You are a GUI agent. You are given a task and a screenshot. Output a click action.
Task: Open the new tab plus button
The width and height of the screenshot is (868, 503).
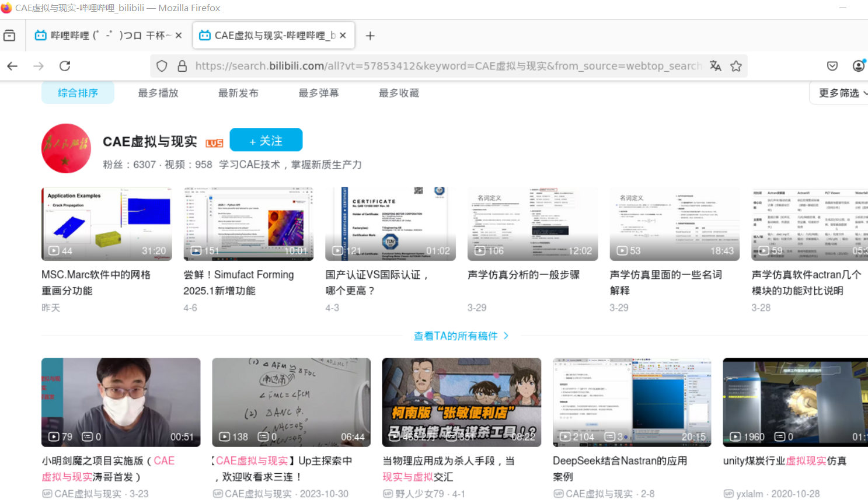(x=370, y=36)
